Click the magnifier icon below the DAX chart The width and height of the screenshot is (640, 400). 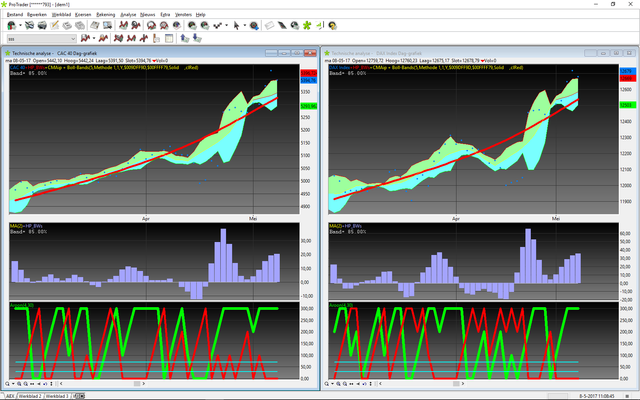(327, 384)
